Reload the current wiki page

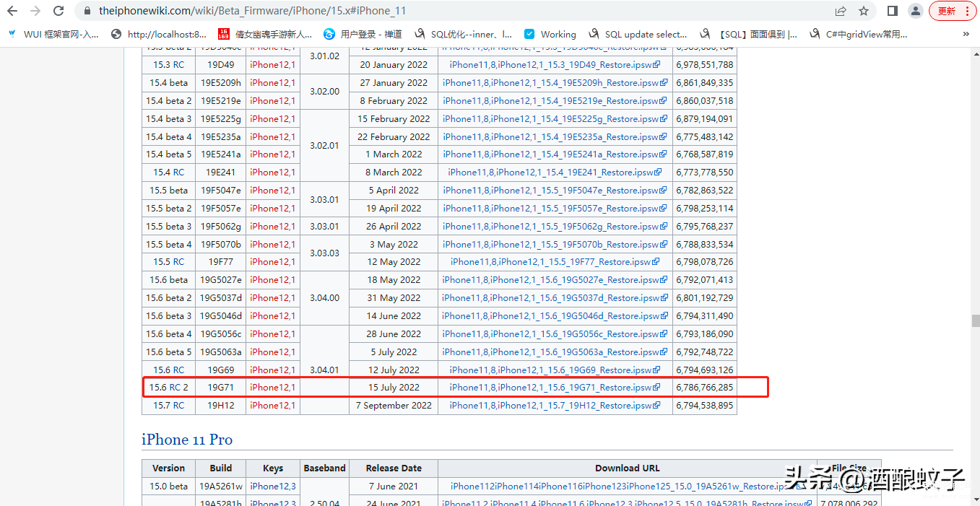[58, 12]
